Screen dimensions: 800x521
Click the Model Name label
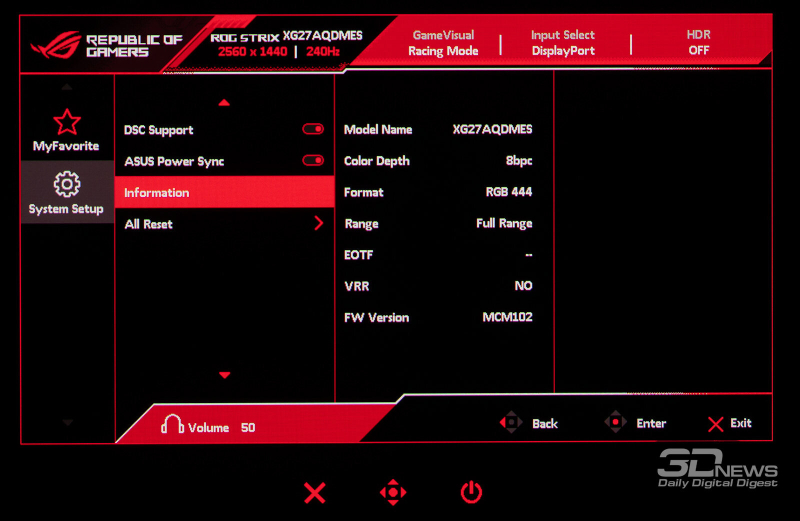point(378,130)
